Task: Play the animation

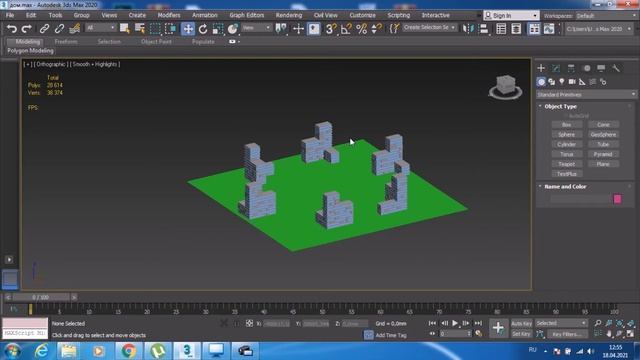Action: pyautogui.click(x=455, y=323)
